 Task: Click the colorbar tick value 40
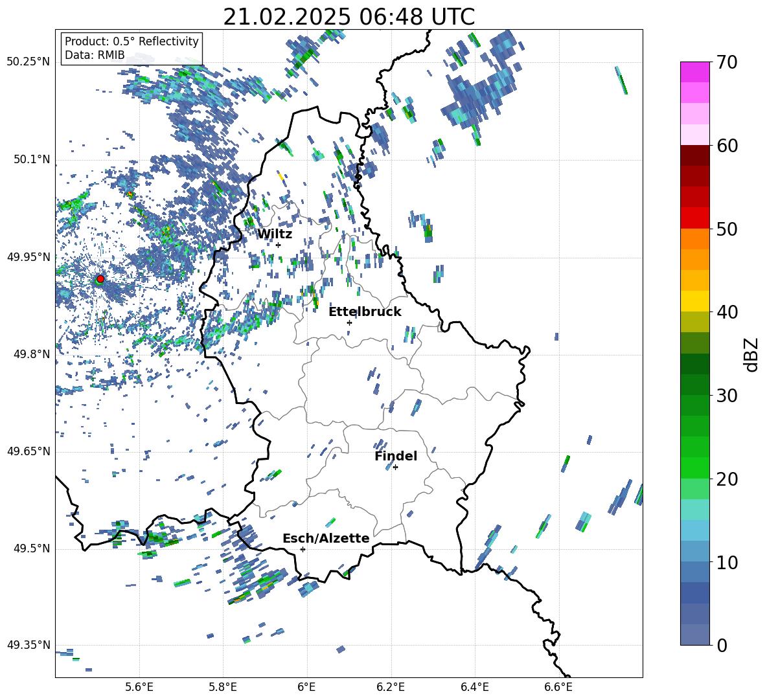coord(727,312)
